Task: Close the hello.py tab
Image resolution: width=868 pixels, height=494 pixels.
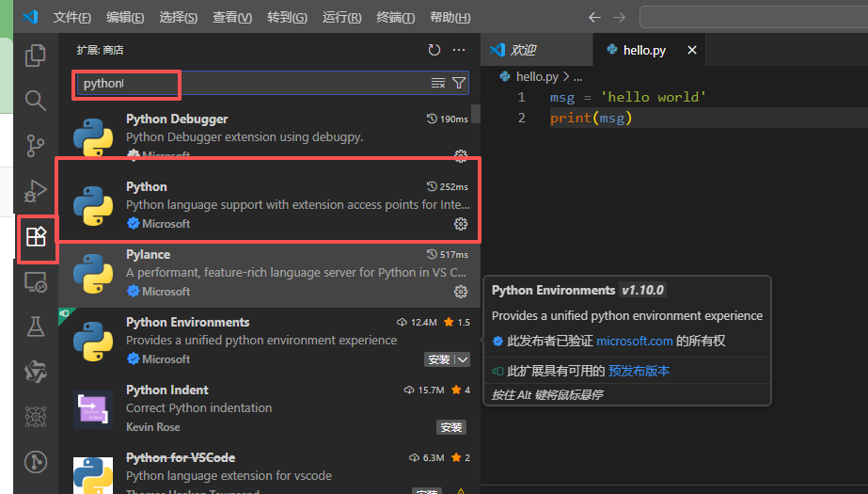Action: (692, 50)
